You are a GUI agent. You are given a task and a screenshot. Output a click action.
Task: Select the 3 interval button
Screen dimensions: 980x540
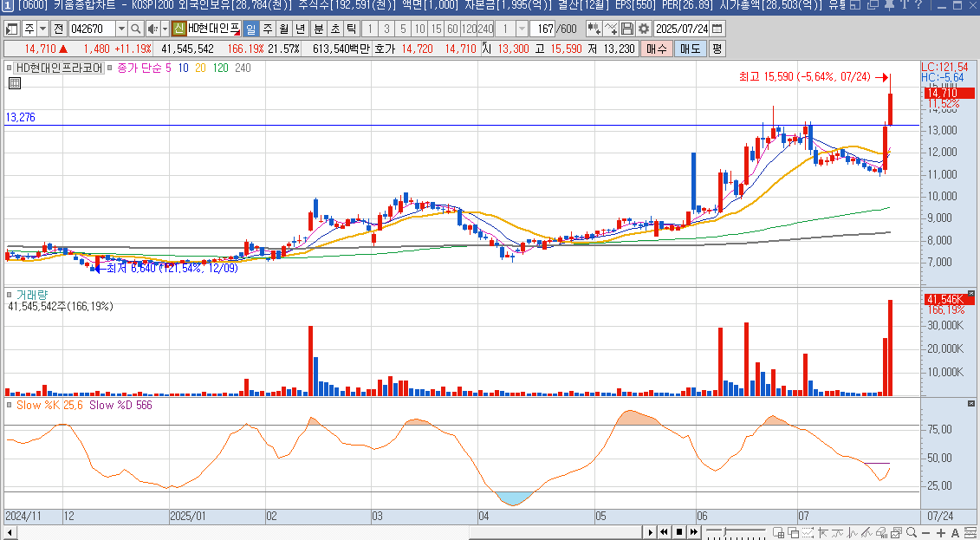point(386,29)
